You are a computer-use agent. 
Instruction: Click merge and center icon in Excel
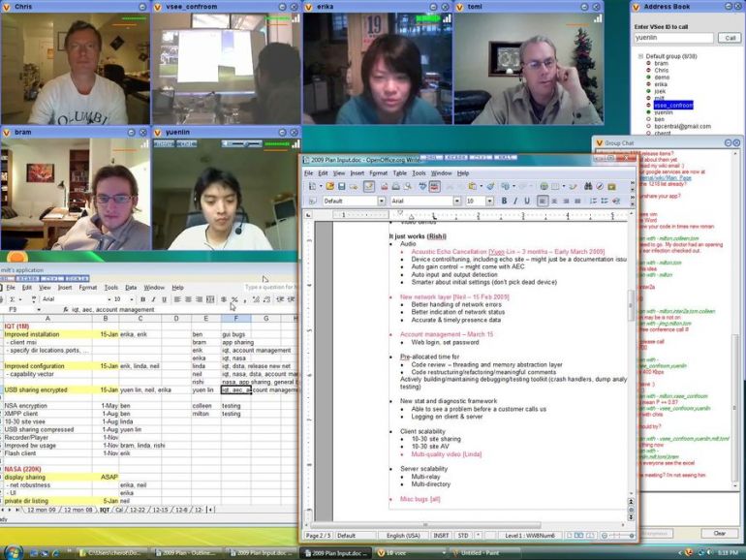click(x=210, y=299)
